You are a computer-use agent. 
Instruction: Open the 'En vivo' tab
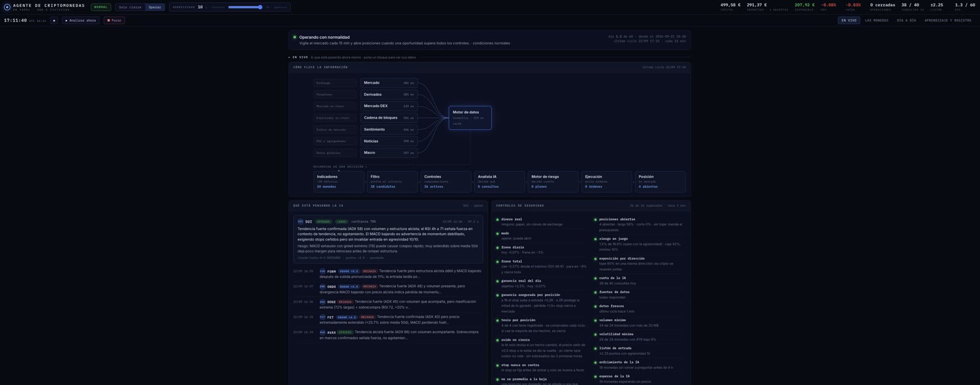(849, 20)
